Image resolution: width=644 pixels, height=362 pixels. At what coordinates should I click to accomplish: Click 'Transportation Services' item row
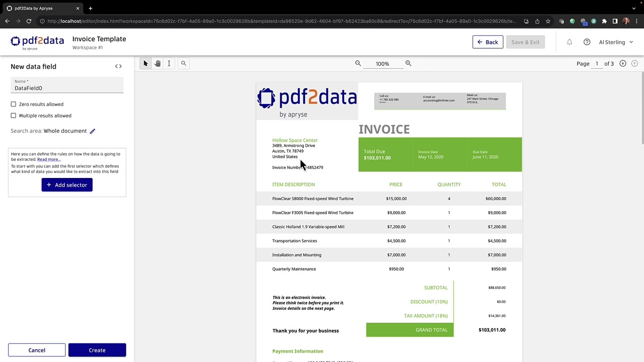(x=389, y=241)
